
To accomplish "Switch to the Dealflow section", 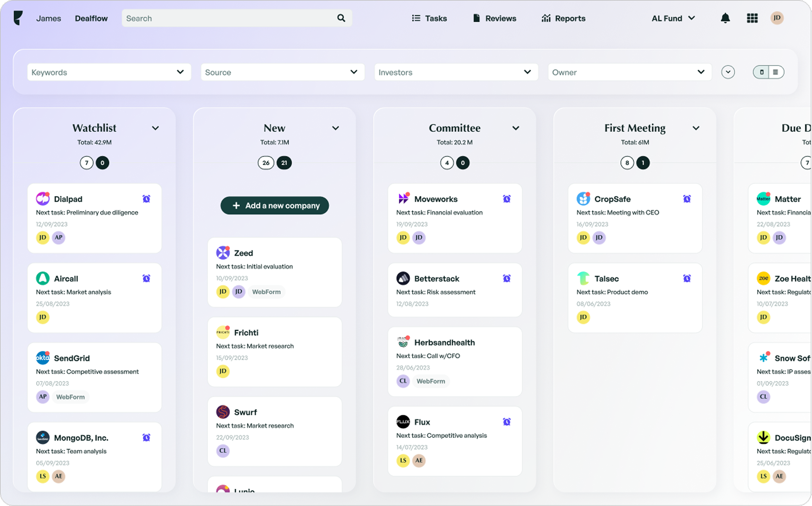I will (91, 18).
